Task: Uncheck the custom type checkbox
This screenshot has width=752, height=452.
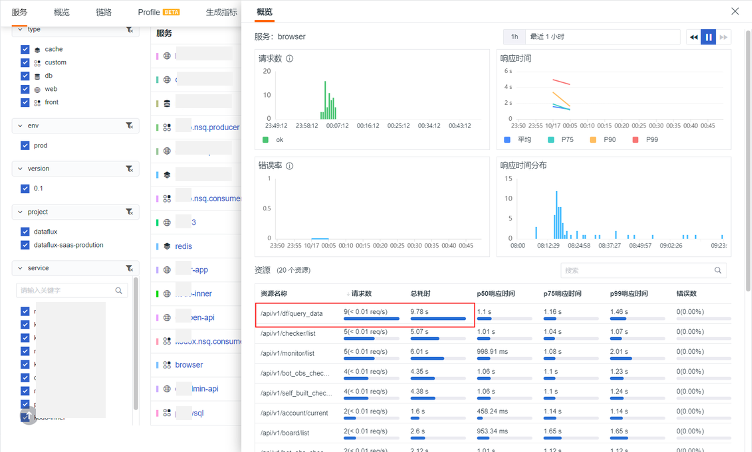Action: click(25, 63)
